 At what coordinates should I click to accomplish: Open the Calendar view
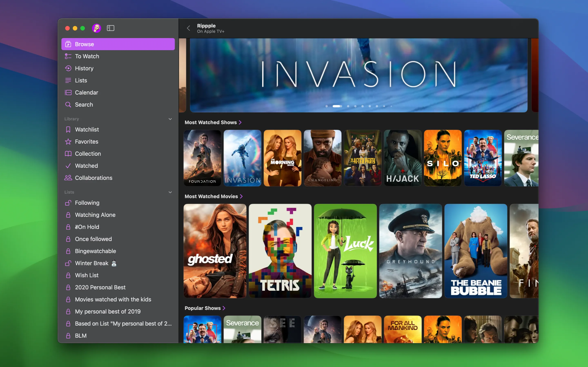tap(86, 93)
